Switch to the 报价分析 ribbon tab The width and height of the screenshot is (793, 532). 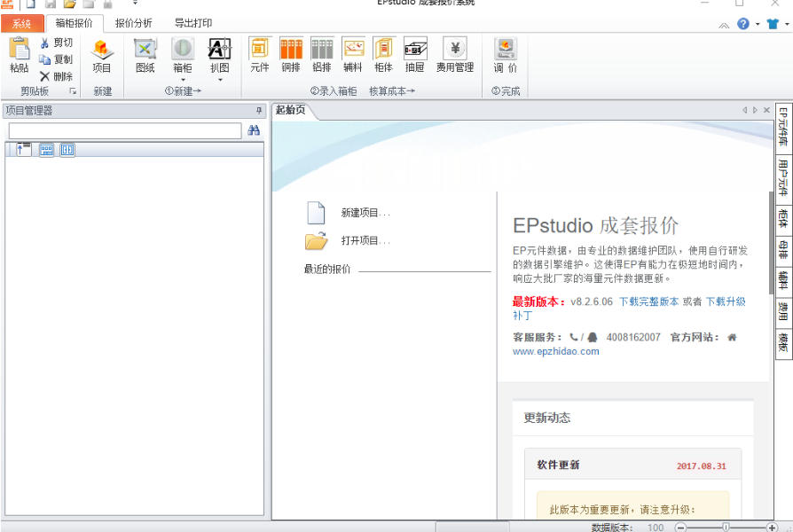click(x=133, y=23)
